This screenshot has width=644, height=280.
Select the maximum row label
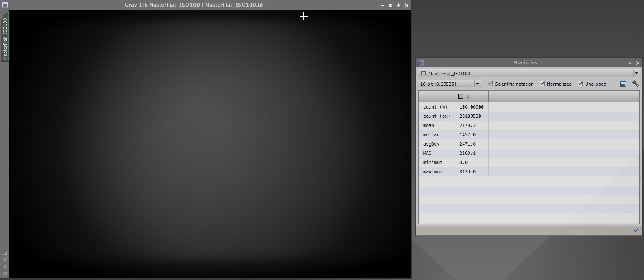(433, 172)
